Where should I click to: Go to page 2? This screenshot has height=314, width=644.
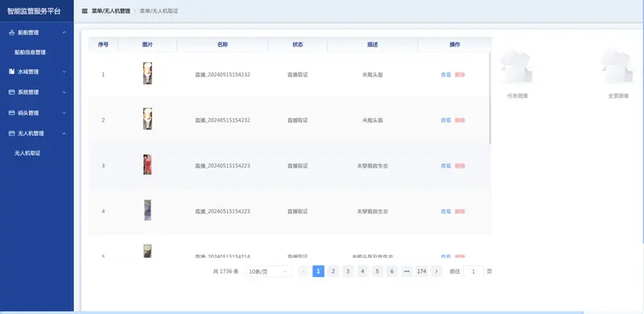[333, 271]
